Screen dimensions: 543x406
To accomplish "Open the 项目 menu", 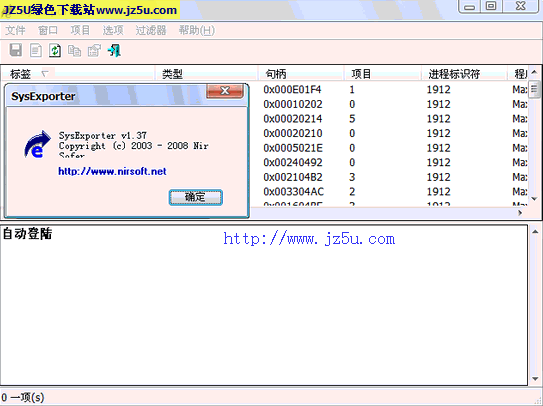I will click(x=80, y=30).
